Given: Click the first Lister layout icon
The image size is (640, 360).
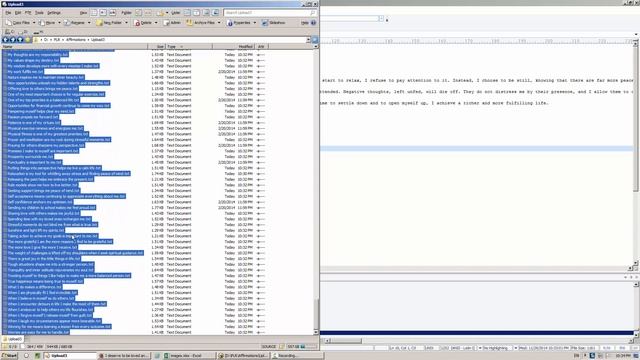Looking at the screenshot, I should [x=187, y=13].
